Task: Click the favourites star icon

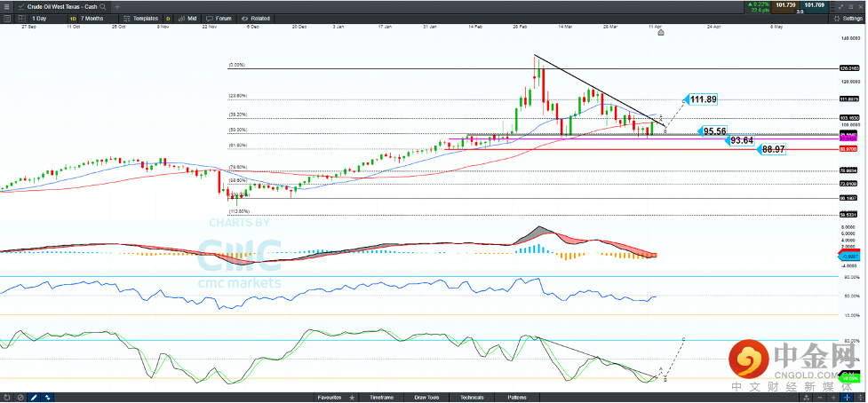Action: coord(352,397)
